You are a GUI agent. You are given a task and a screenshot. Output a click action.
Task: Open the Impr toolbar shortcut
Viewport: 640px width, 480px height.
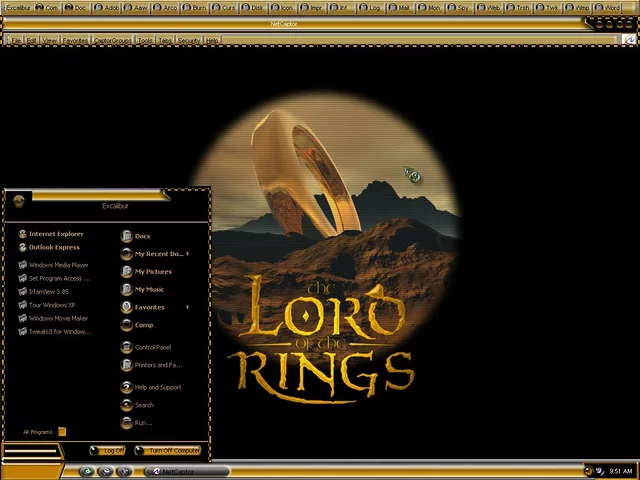(x=313, y=7)
